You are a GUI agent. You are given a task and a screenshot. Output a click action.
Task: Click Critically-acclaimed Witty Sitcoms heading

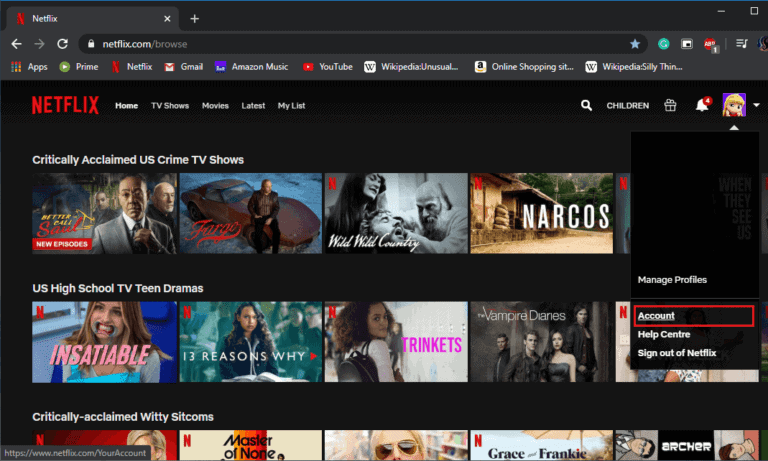pos(123,417)
